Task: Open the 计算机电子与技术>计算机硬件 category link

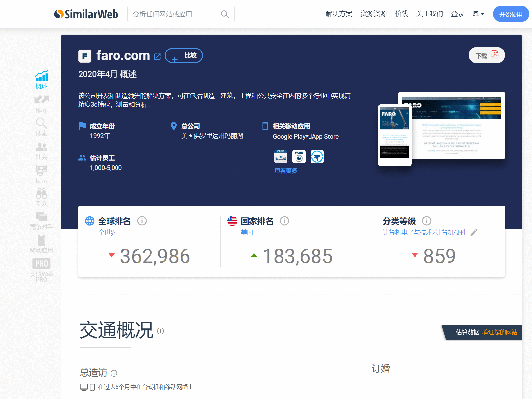Action: click(425, 232)
